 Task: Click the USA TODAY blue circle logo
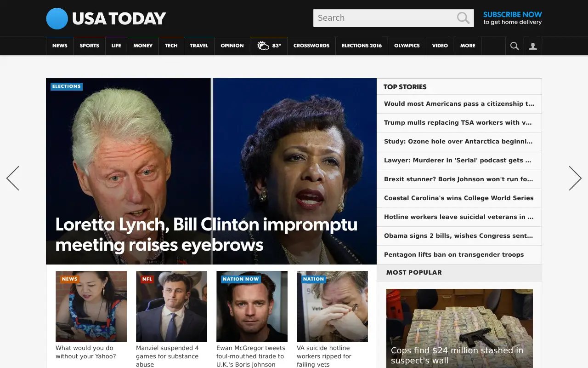pos(57,18)
